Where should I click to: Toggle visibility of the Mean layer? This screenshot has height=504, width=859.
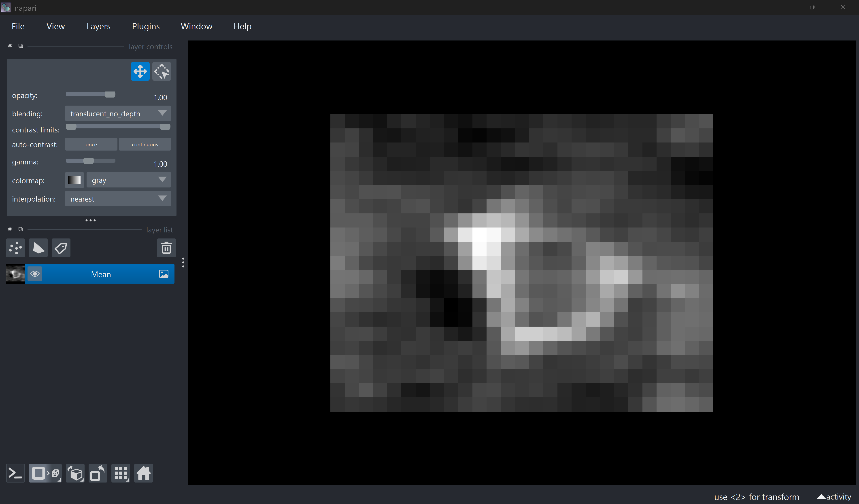(x=35, y=274)
